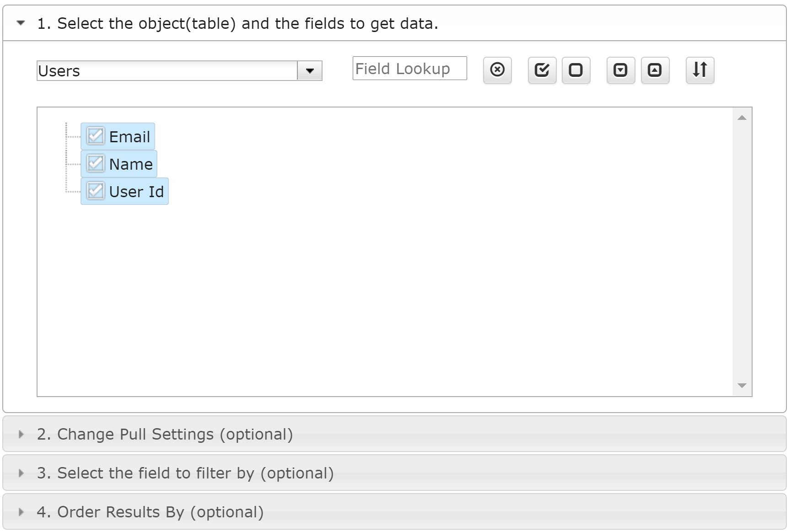Screen dimensions: 791x532
Task: Click into the Field Lookup input
Action: pyautogui.click(x=410, y=68)
